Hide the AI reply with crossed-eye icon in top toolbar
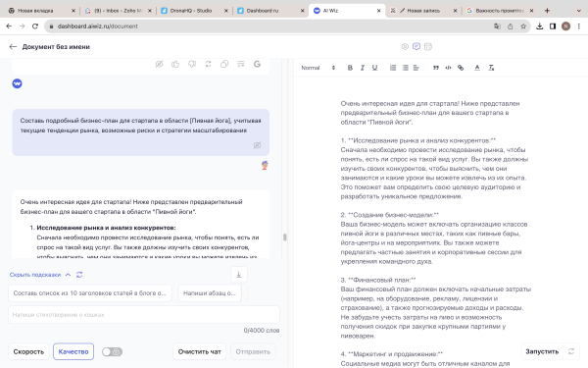 pos(159,64)
